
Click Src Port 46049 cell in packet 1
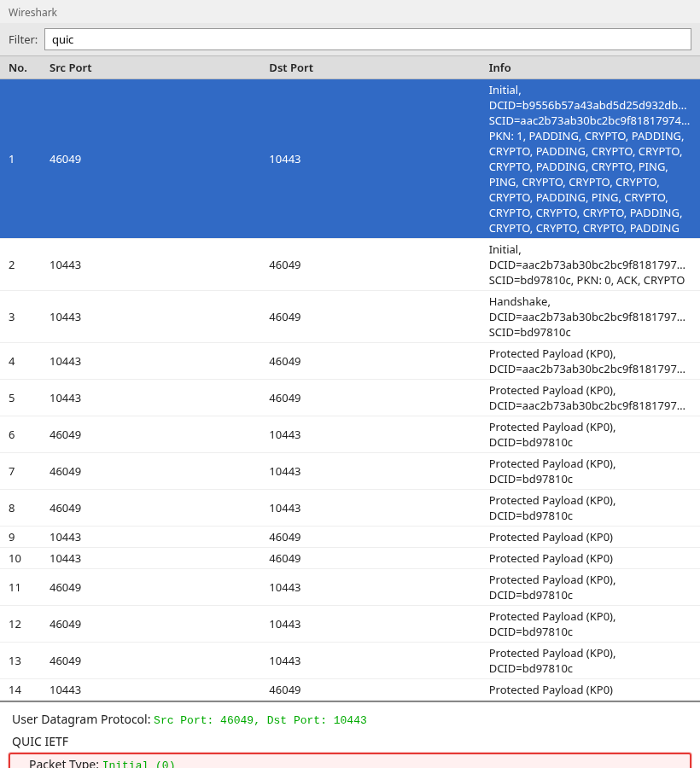65,160
